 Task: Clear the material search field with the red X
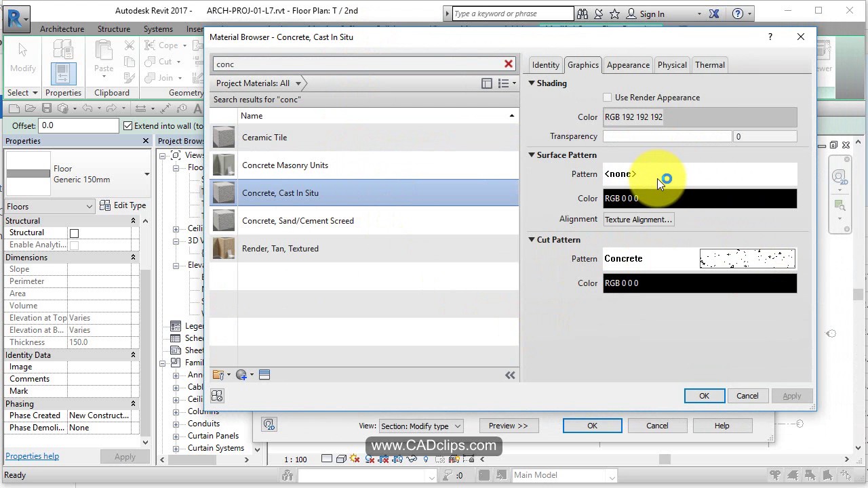point(508,64)
